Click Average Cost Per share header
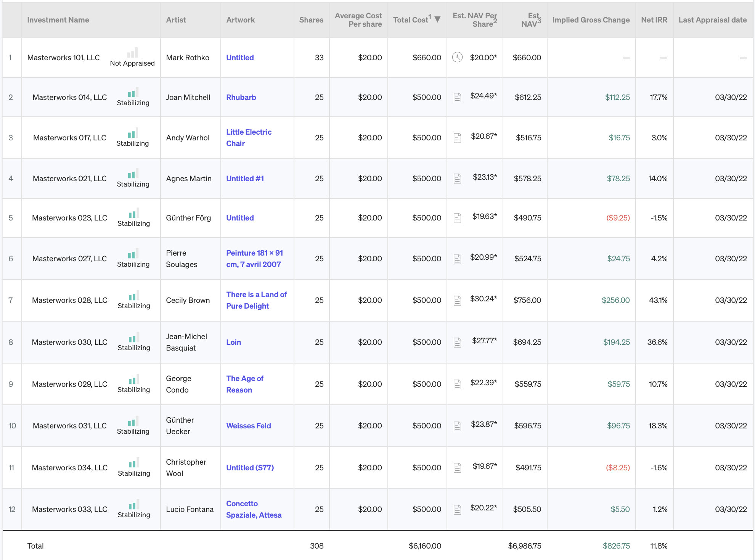 (x=358, y=20)
